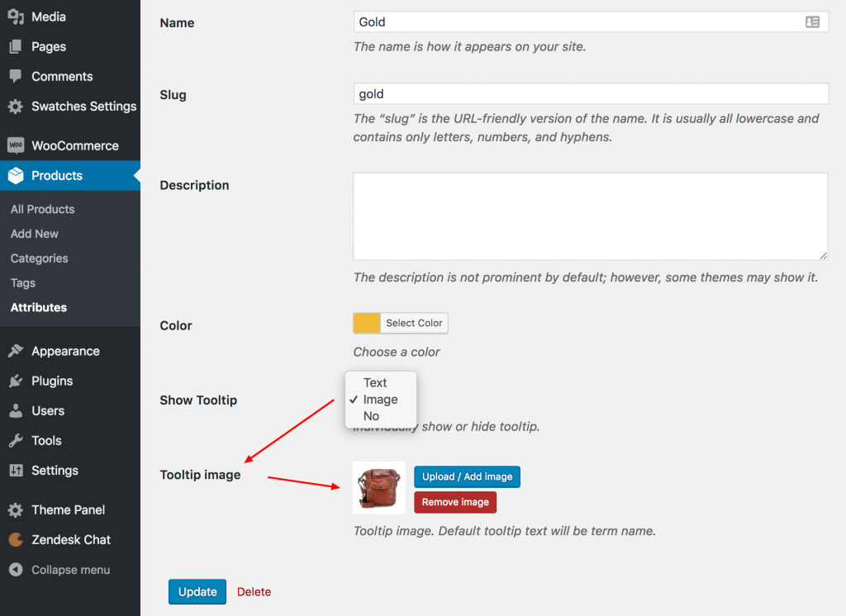
Task: Click the Plugins plug icon
Action: click(x=15, y=381)
